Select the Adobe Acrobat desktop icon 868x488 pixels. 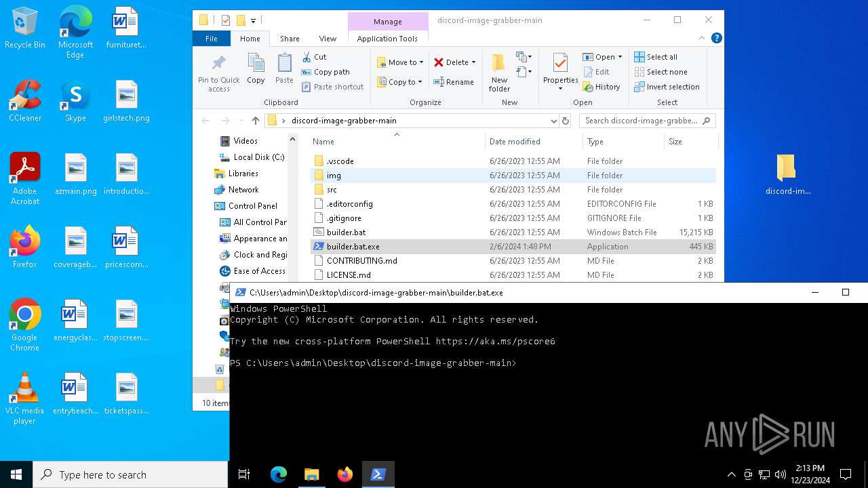pyautogui.click(x=25, y=179)
